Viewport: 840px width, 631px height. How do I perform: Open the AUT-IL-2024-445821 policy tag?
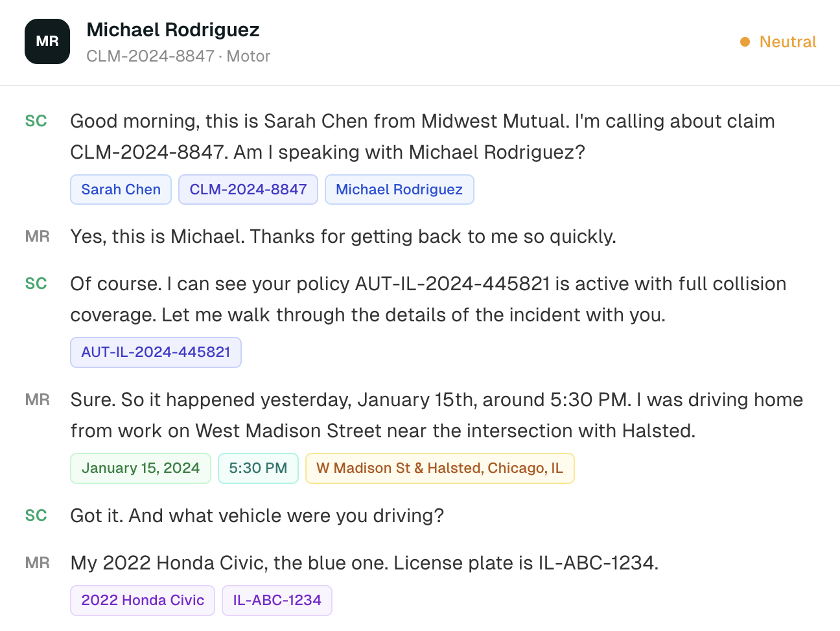coord(156,352)
